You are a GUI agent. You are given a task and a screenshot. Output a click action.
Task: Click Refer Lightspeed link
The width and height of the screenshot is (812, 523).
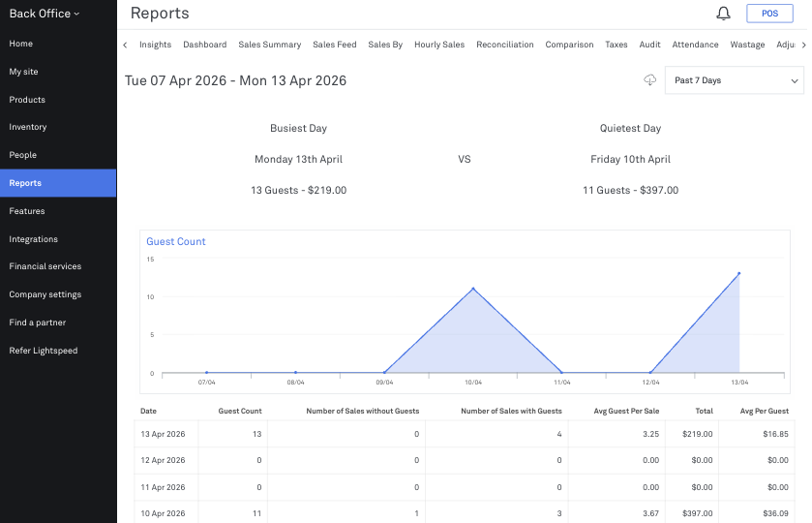58,351
